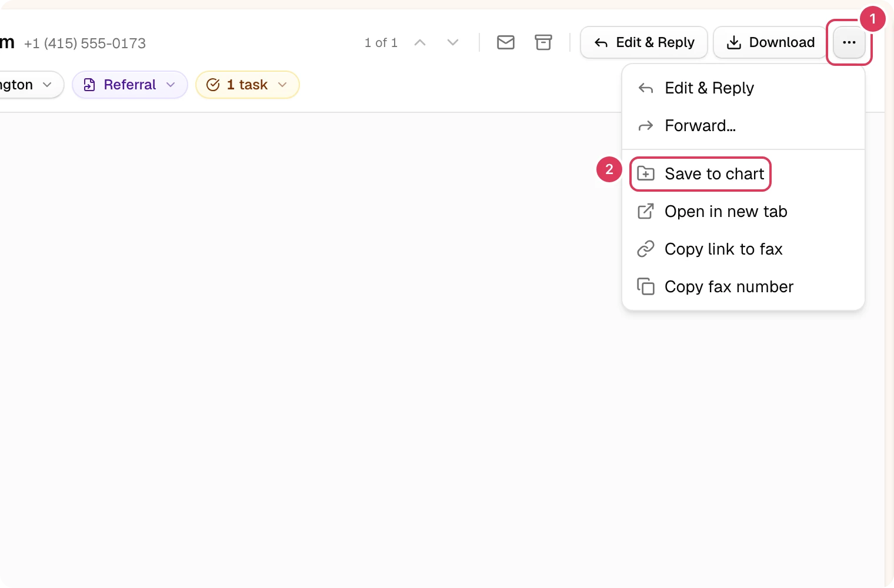This screenshot has height=588, width=894.
Task: Click the envelope mark-as-unread icon
Action: click(x=506, y=42)
